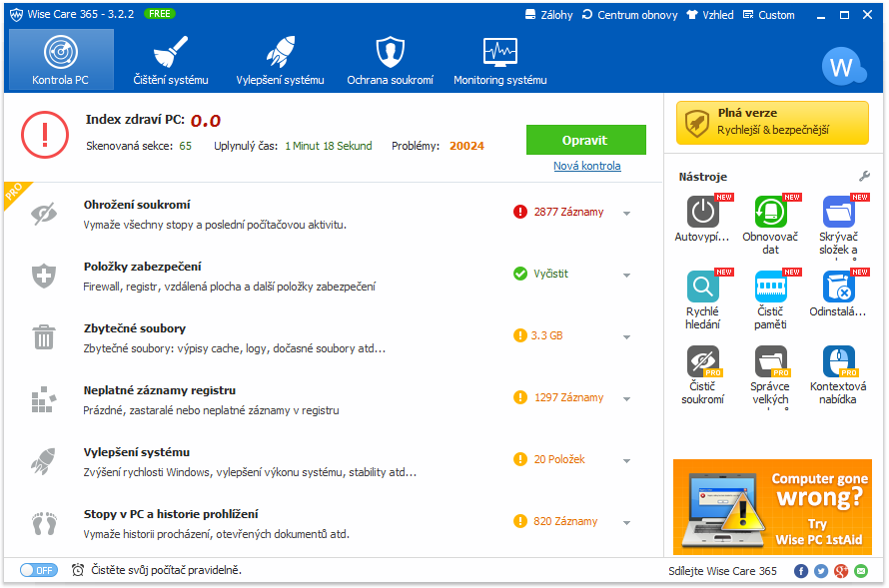Open the Vylepšení systému top tab
Image resolution: width=889 pixels, height=588 pixels.
point(280,60)
